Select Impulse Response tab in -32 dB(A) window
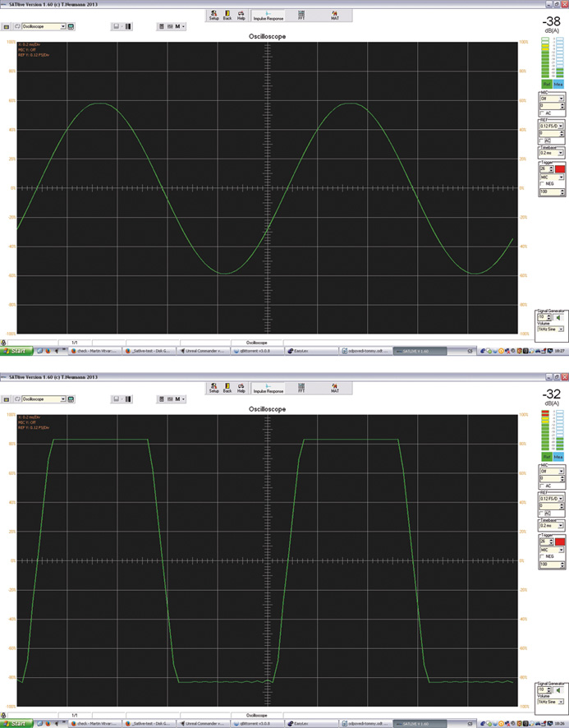This screenshot has height=728, width=569. click(268, 388)
